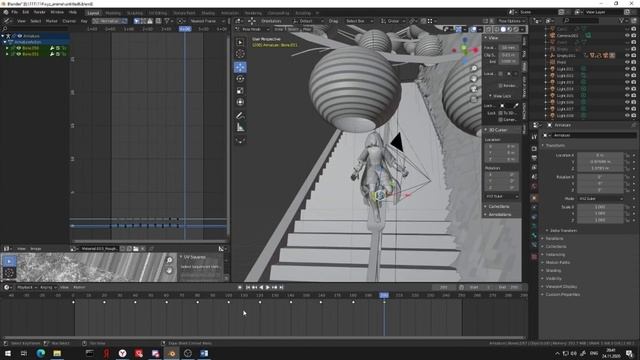Open the Output properties tab icon
This screenshot has width=640, height=360.
(x=534, y=158)
